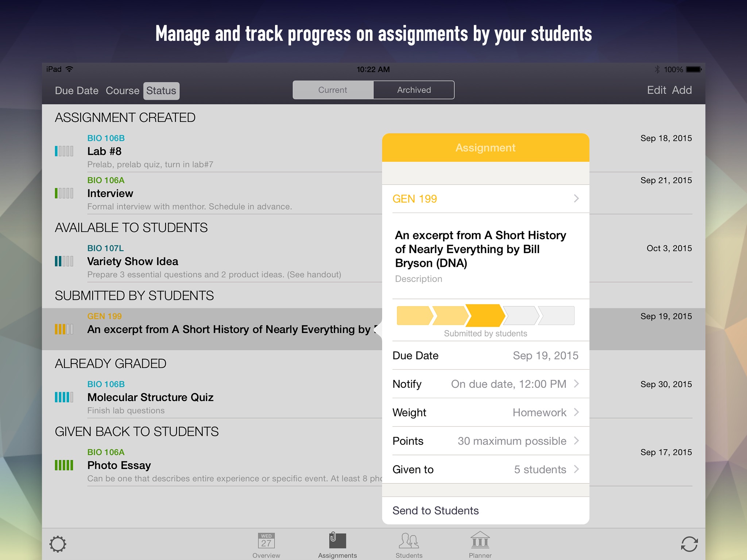Open the Weight Homework selector

click(x=485, y=412)
